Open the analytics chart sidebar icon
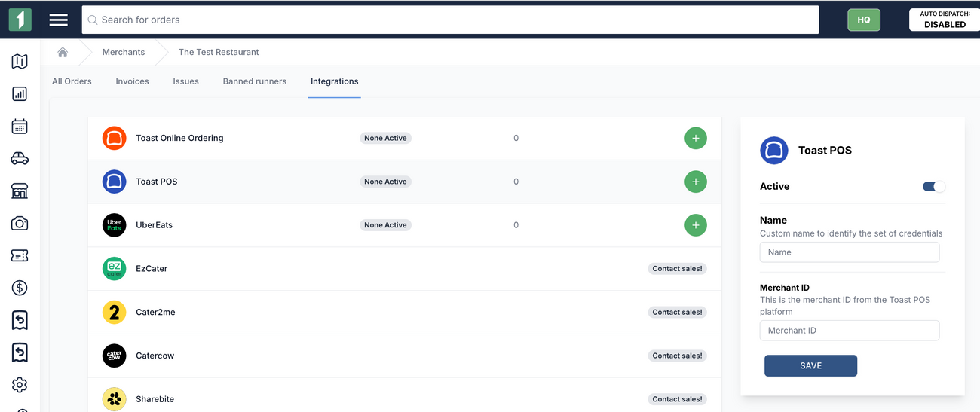 click(20, 94)
